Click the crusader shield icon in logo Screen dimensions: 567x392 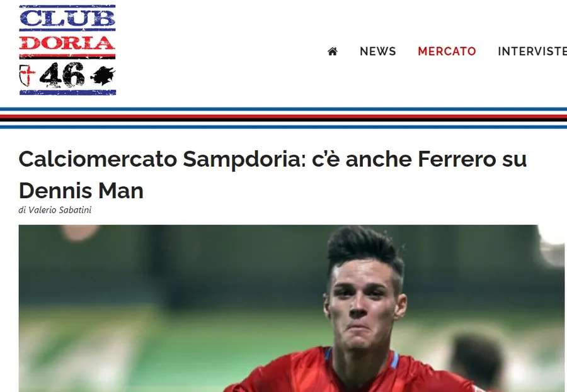[x=26, y=76]
